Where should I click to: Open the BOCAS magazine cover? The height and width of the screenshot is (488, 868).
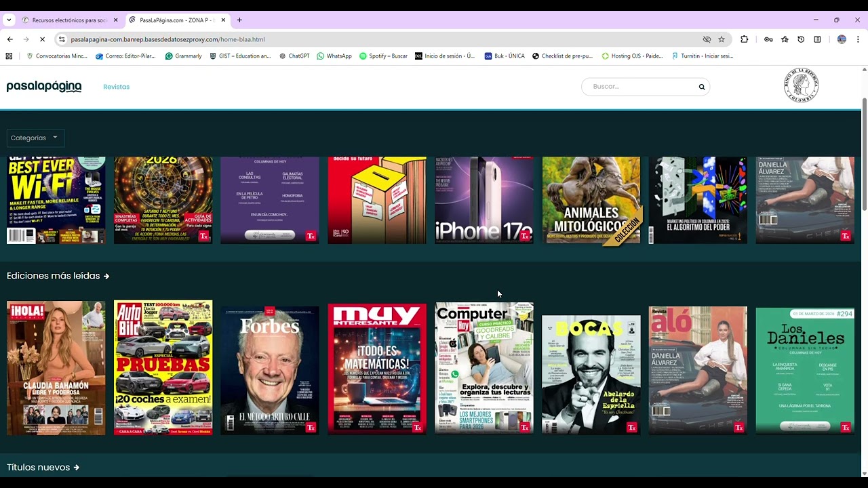pos(591,375)
